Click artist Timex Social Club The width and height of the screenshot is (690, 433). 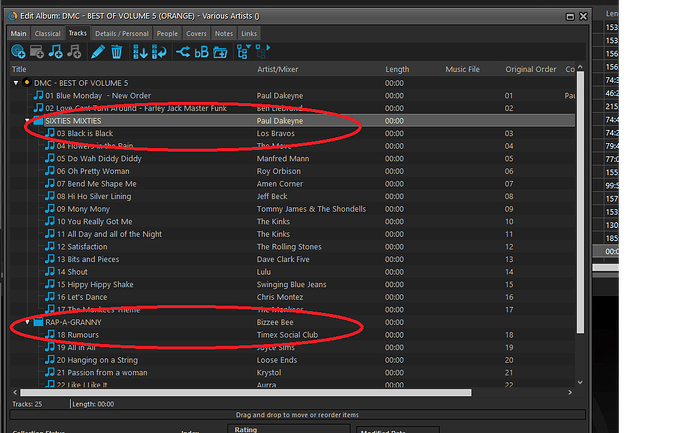pos(287,335)
